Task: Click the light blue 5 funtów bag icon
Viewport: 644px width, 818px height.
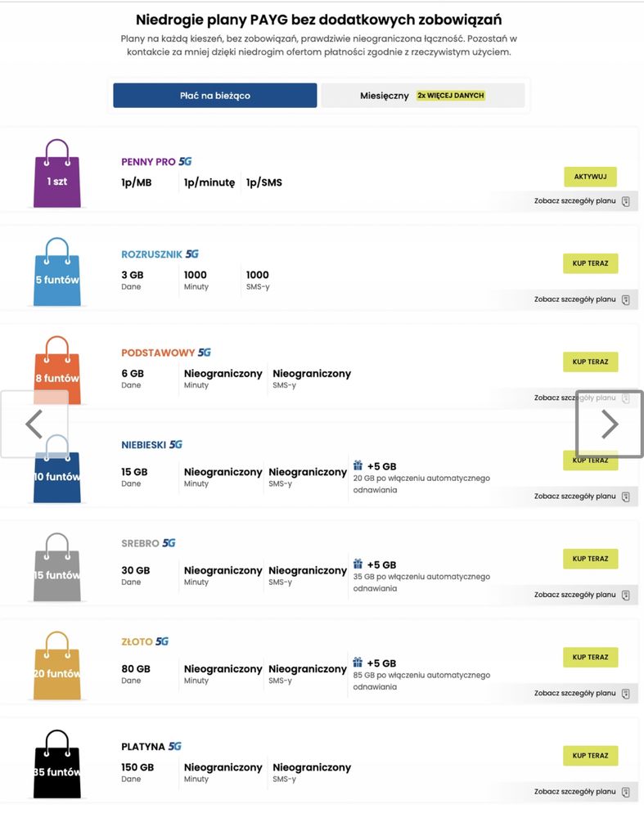Action: [57, 272]
